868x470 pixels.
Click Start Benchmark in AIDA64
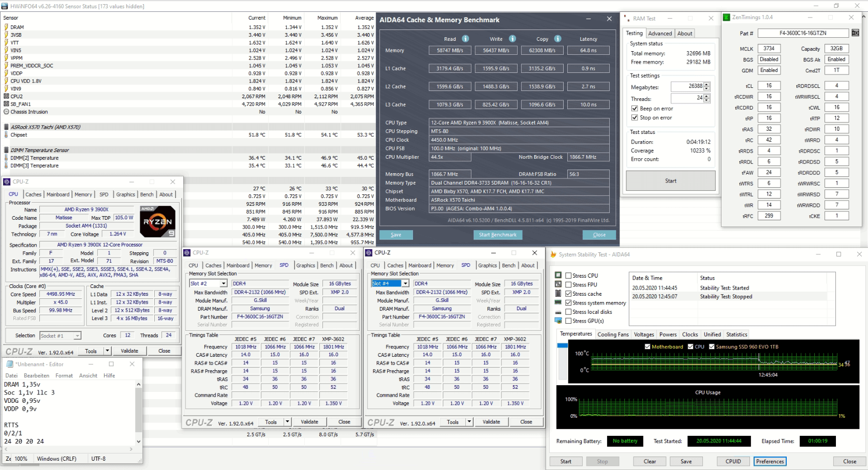click(x=497, y=235)
